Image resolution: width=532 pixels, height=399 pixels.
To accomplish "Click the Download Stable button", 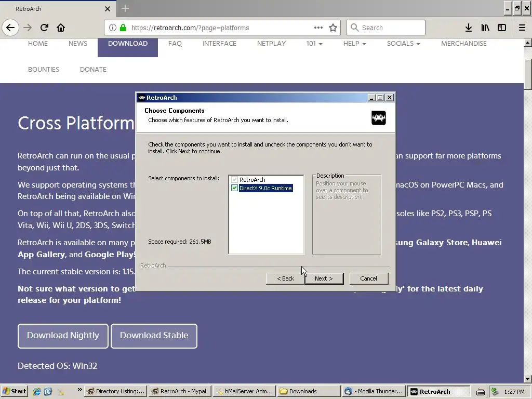I will 154,336.
